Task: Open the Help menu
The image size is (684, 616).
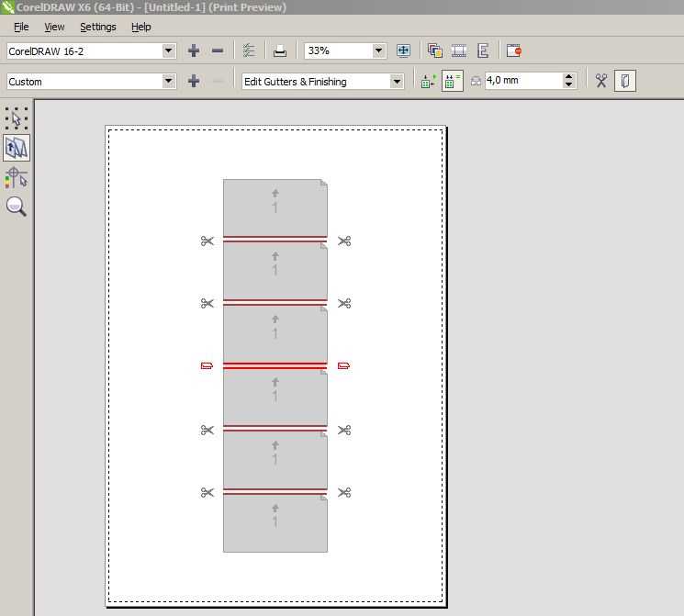Action: (x=140, y=27)
